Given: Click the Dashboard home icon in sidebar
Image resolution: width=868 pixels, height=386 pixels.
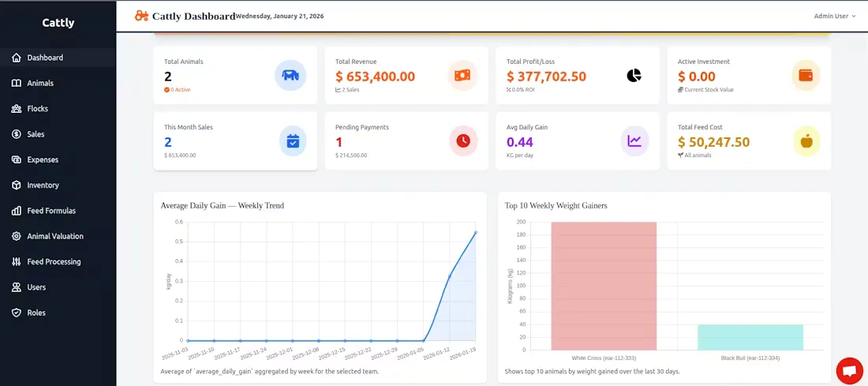Looking at the screenshot, I should [x=17, y=58].
